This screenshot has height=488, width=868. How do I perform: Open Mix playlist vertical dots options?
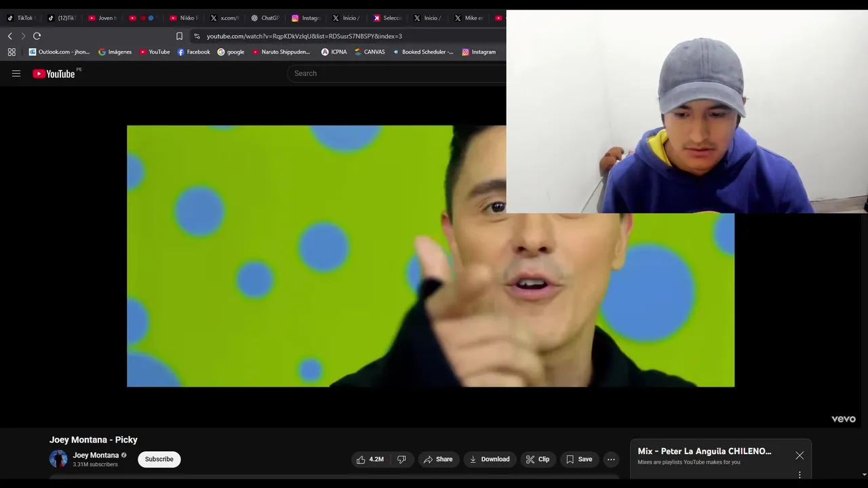point(800,474)
